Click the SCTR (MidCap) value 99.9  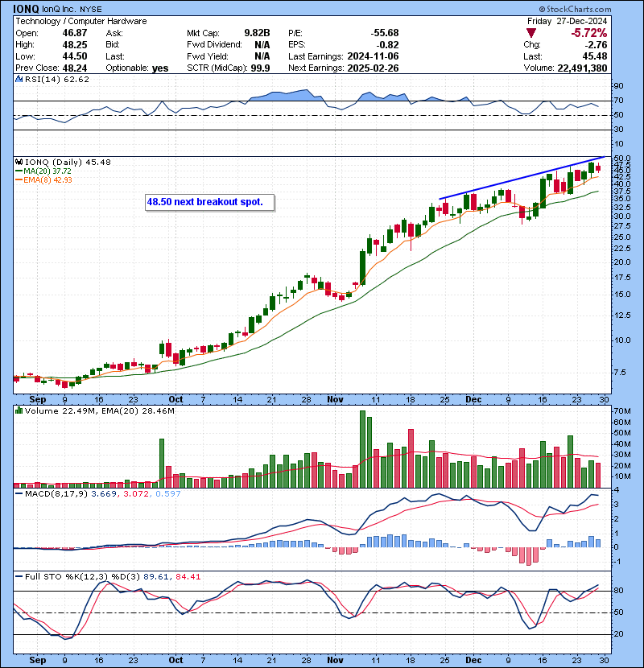click(x=260, y=68)
